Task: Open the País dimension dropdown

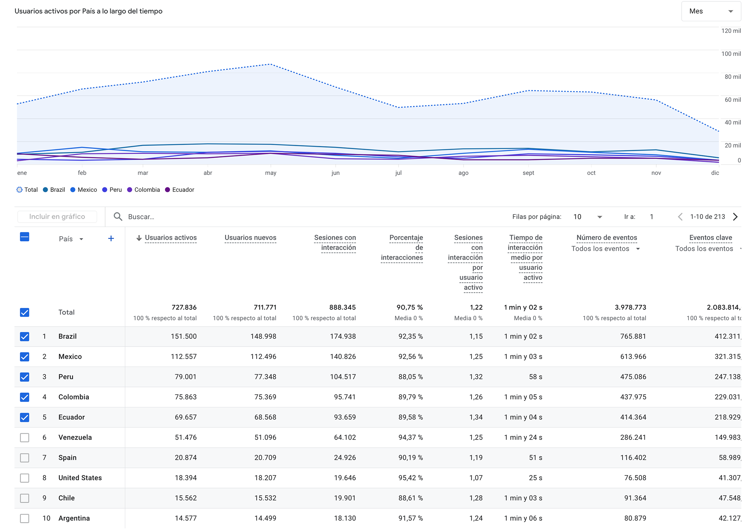Action: 71,239
